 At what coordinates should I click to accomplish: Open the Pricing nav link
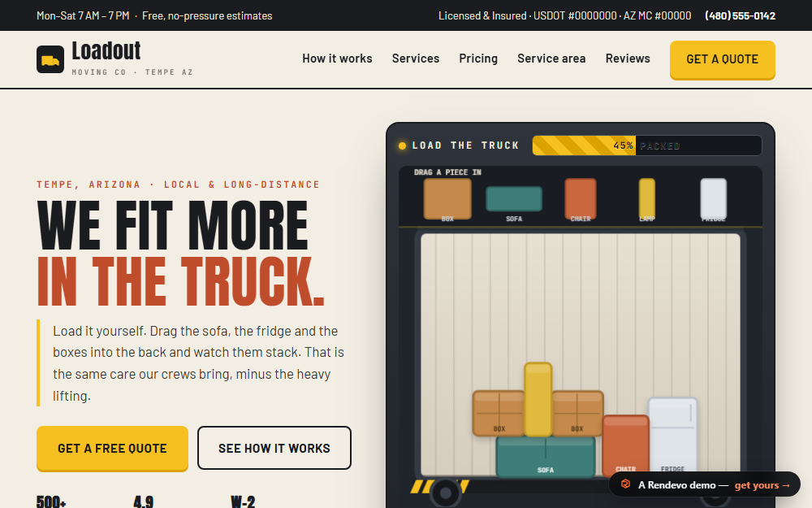pos(478,59)
